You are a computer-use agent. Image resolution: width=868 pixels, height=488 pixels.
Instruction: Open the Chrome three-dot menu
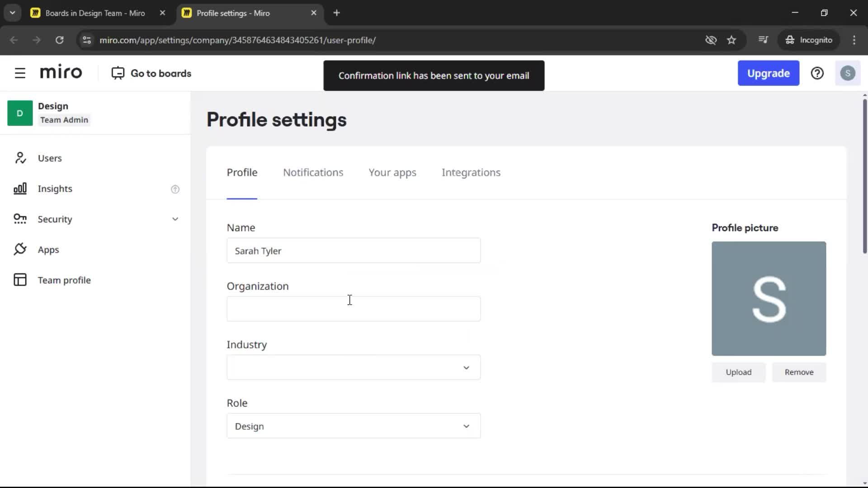(854, 40)
